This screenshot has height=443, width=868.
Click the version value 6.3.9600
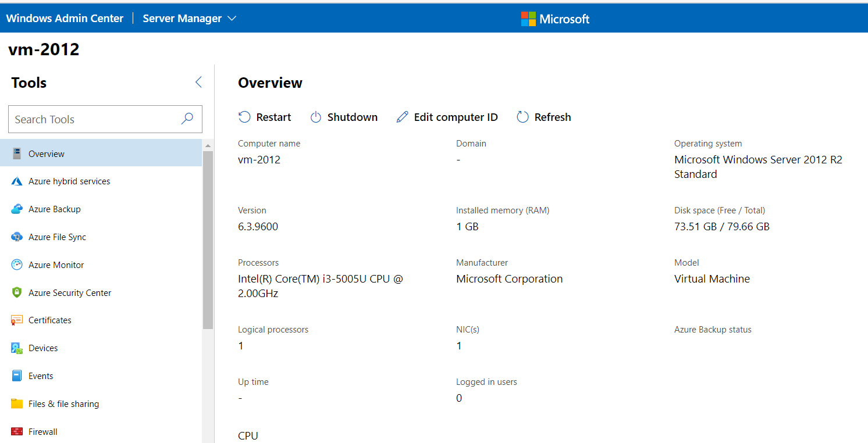point(258,227)
